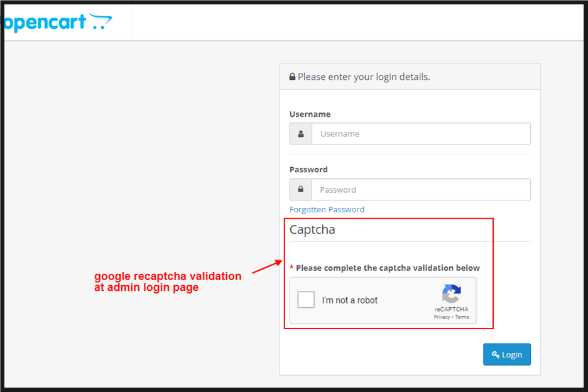
Task: Check the "I'm not a robot" checkbox
Action: (306, 300)
